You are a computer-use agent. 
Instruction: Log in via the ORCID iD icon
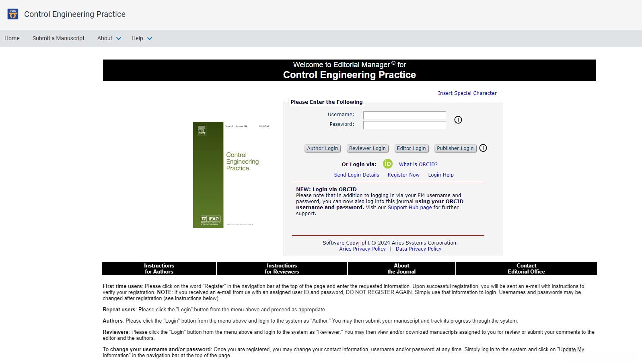(387, 164)
